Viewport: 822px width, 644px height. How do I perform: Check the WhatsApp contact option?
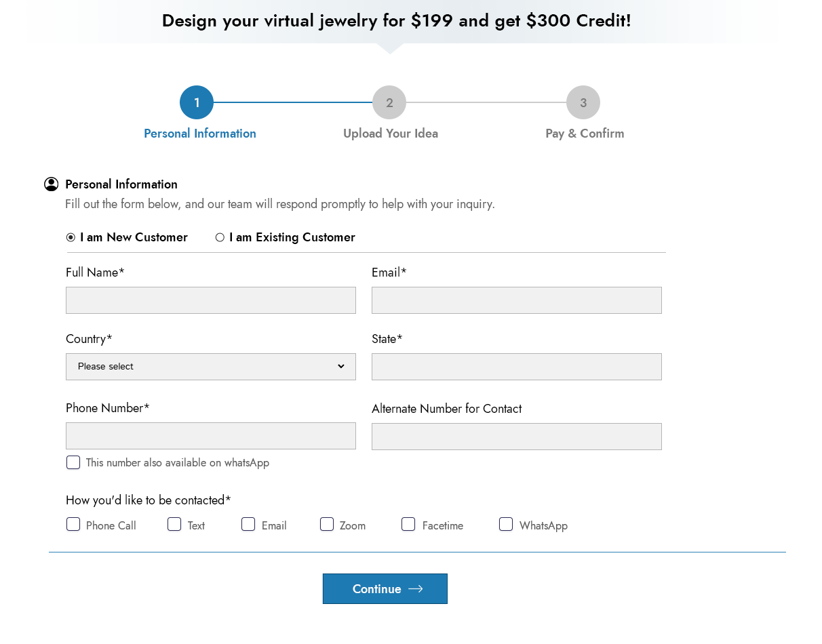pyautogui.click(x=506, y=524)
